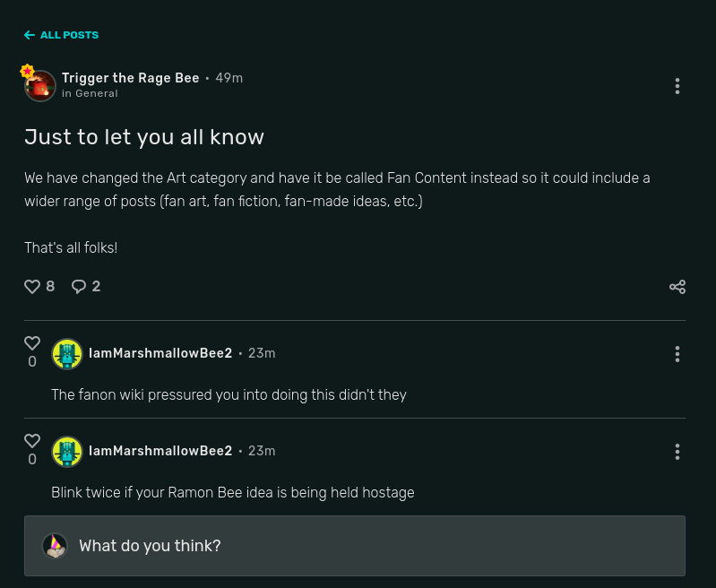
Task: Share the post using the share icon
Action: [677, 287]
